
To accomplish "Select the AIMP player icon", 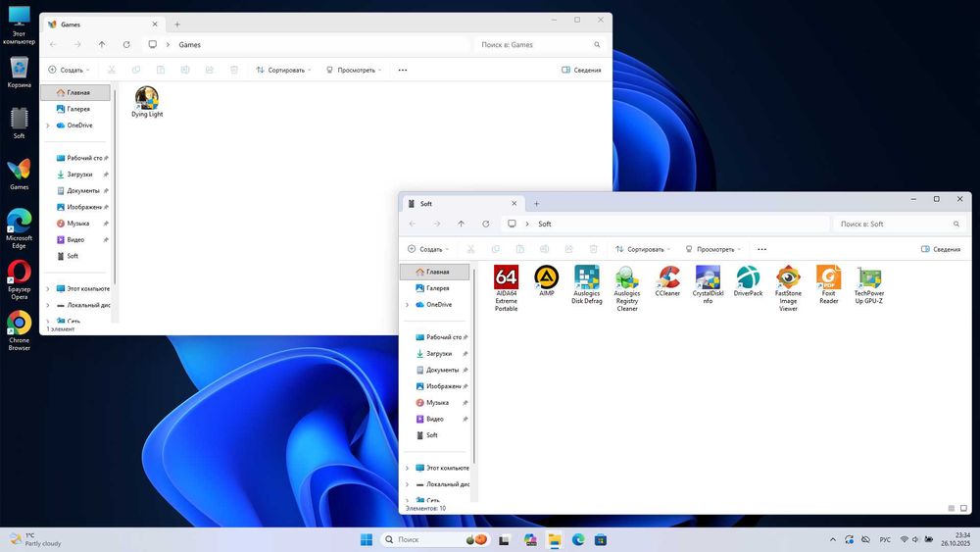I will (546, 278).
